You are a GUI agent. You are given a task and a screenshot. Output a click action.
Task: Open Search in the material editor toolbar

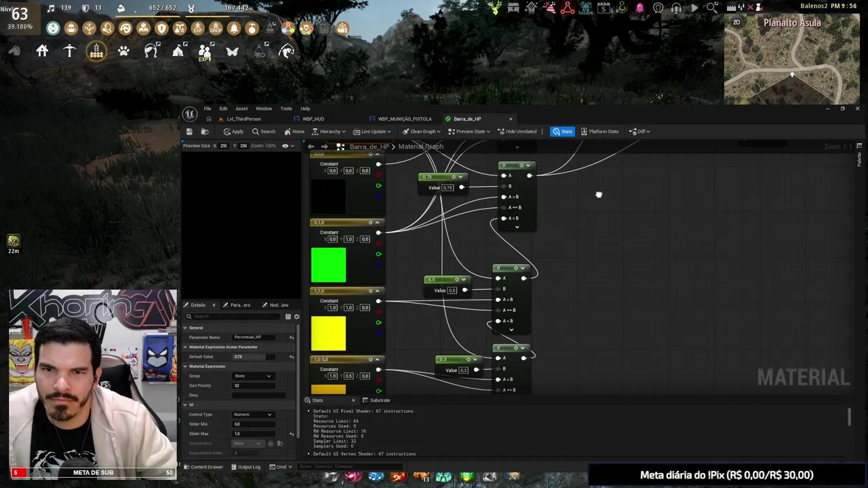point(264,131)
